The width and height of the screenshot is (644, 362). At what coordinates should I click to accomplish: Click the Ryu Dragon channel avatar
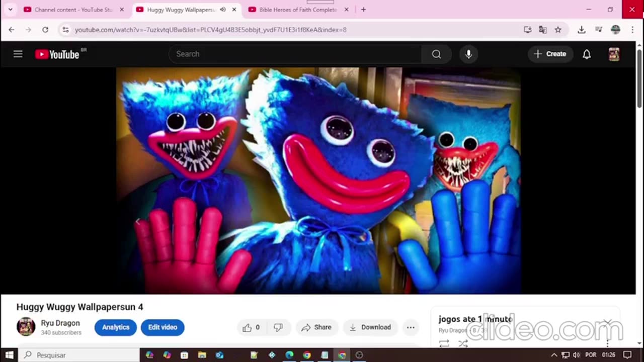tap(26, 327)
